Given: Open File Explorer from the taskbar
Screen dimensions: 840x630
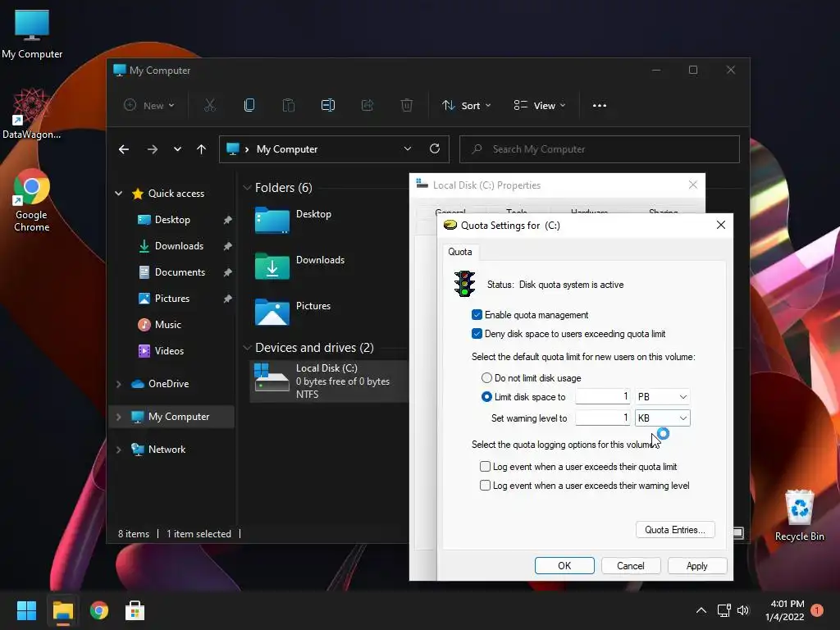Looking at the screenshot, I should 62,610.
